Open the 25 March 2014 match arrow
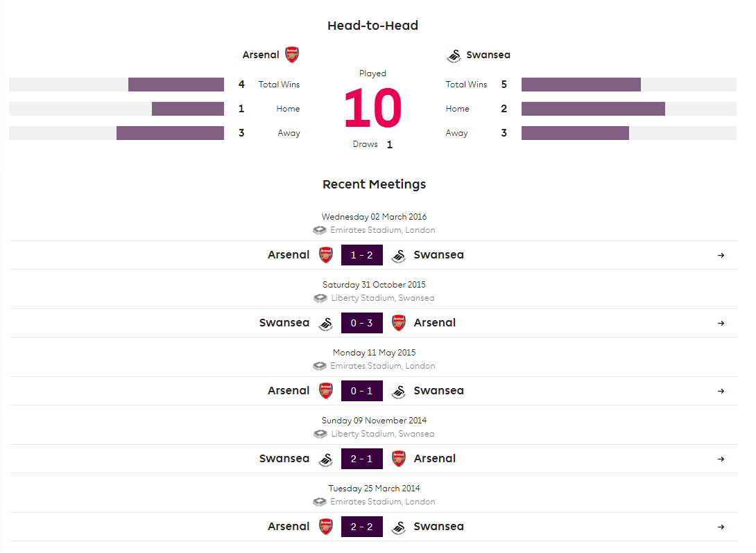 coord(721,527)
